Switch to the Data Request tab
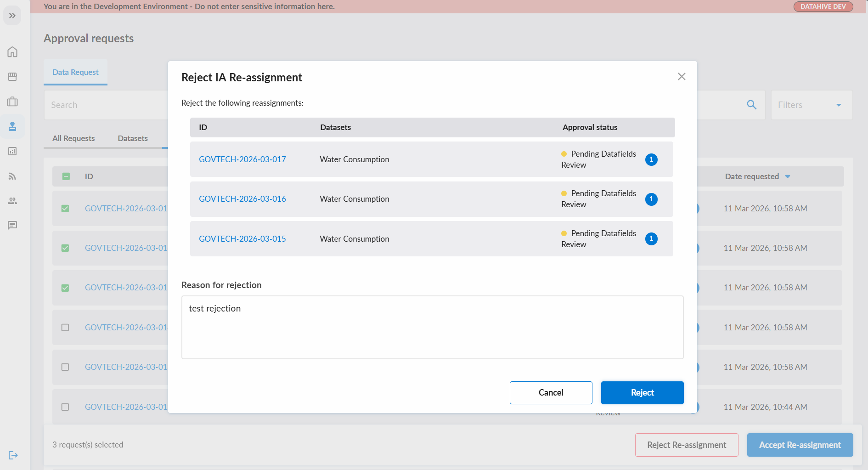Screen dimensions: 868x470 75,72
